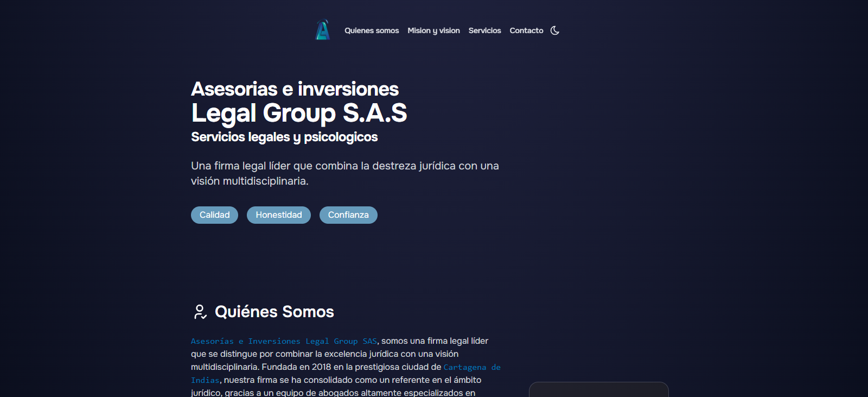This screenshot has height=397, width=868.
Task: Open the Contacto nav link
Action: pyautogui.click(x=526, y=30)
